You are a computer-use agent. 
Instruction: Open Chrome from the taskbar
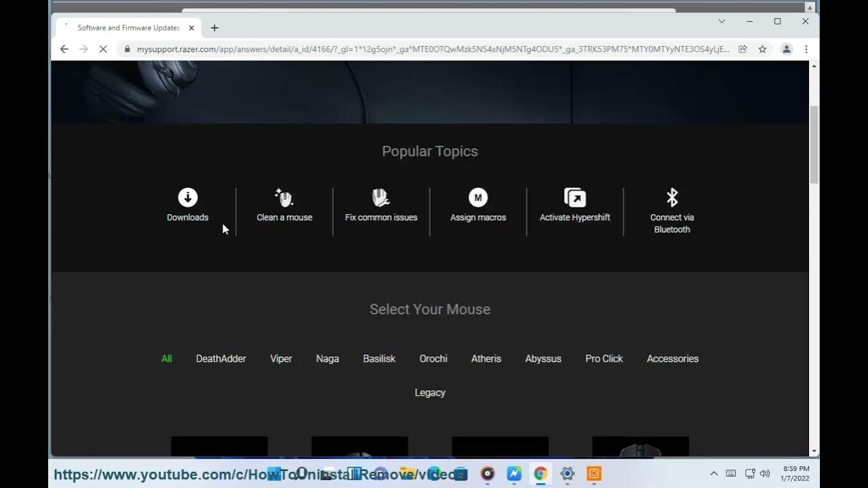[x=540, y=474]
